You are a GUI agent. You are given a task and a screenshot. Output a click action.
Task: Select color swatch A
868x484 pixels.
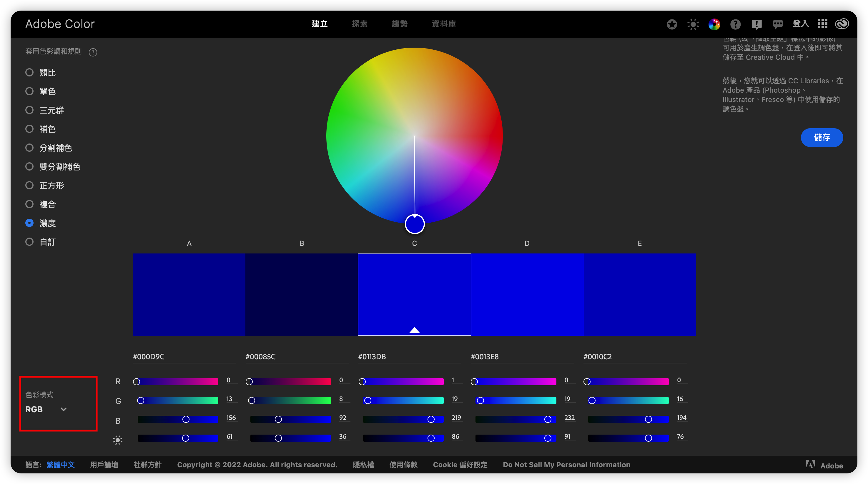(189, 294)
